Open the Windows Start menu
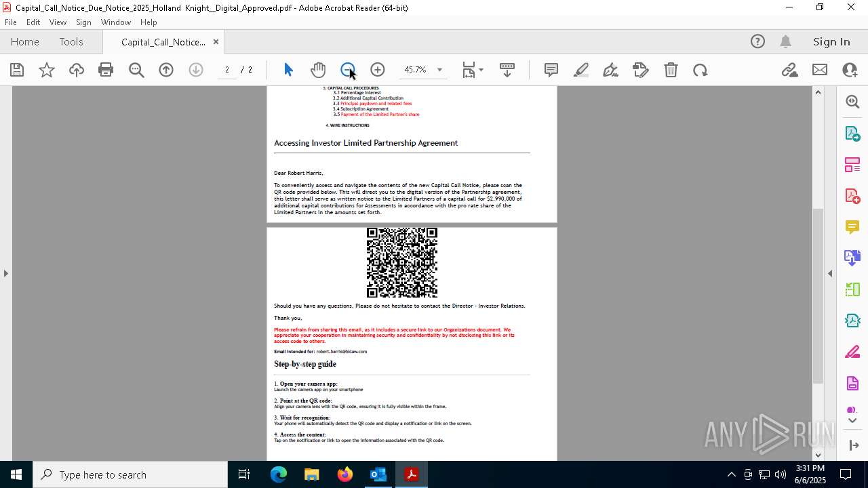 16,474
